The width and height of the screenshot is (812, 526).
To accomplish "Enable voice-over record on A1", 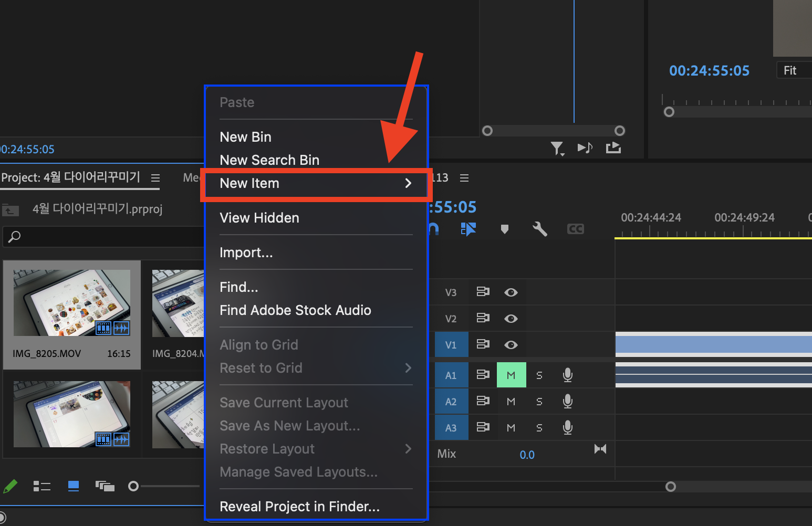I will point(568,375).
